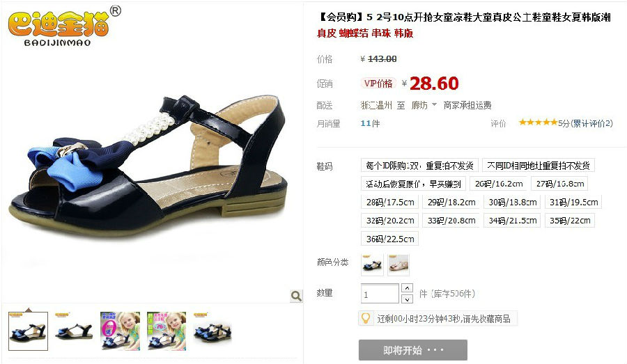Screen dimensions: 627x364
Task: Select shoe size 30码/18.8cm
Action: [x=512, y=202]
